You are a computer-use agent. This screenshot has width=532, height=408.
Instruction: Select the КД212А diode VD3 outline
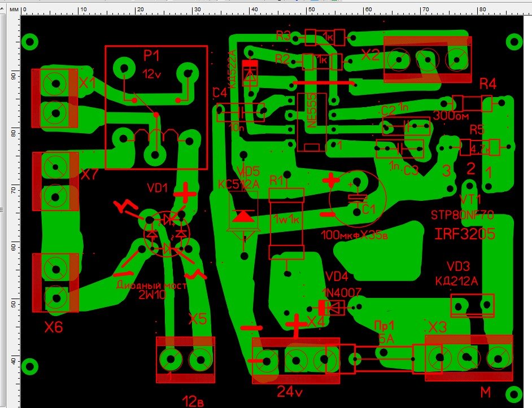tap(472, 306)
